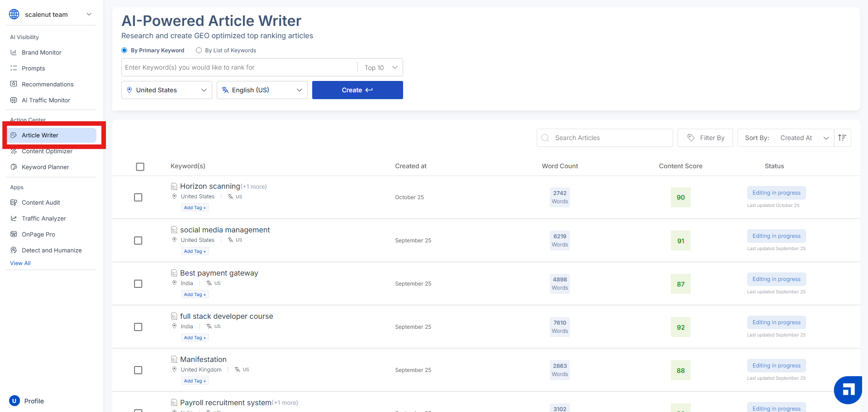Viewport: 868px width, 412px height.
Task: Expand the Top 10 dropdown
Action: coord(380,68)
